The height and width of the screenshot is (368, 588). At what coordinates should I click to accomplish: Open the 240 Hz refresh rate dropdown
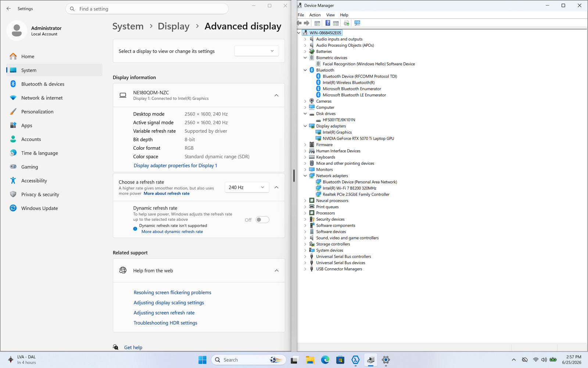coord(247,187)
